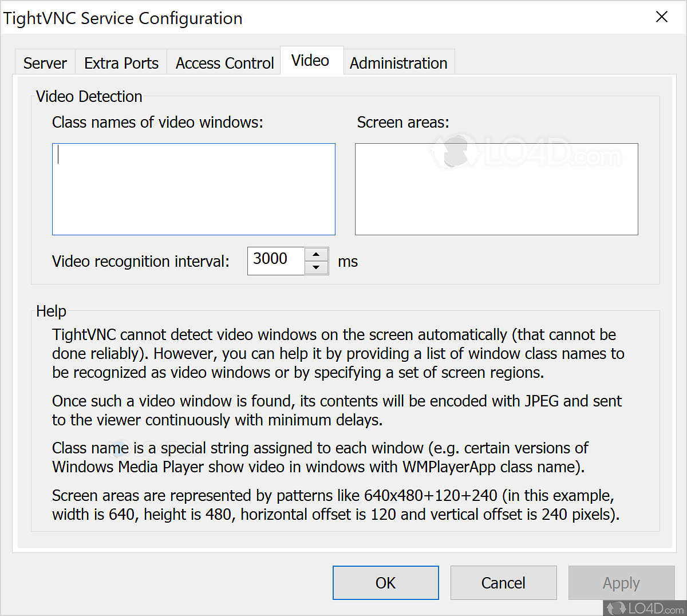This screenshot has height=616, width=687.
Task: Click the "Video recognition interval:" label
Action: [141, 262]
